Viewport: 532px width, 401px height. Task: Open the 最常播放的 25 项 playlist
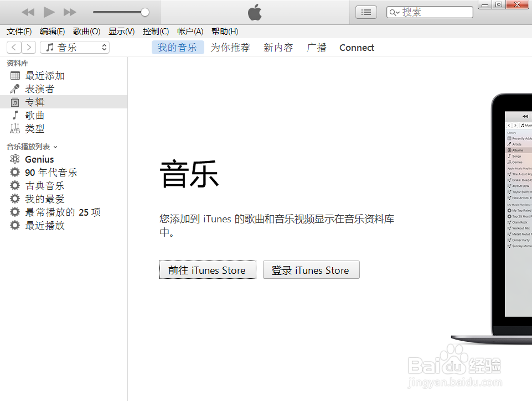64,212
